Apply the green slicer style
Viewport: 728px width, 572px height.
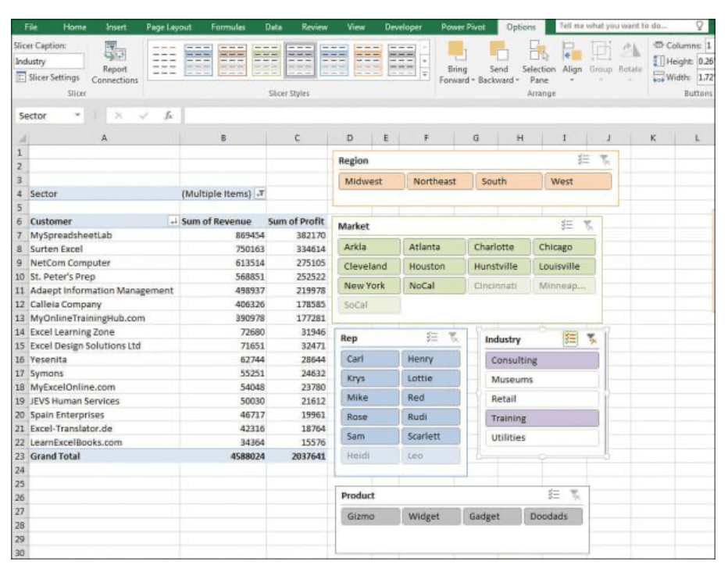click(266, 60)
